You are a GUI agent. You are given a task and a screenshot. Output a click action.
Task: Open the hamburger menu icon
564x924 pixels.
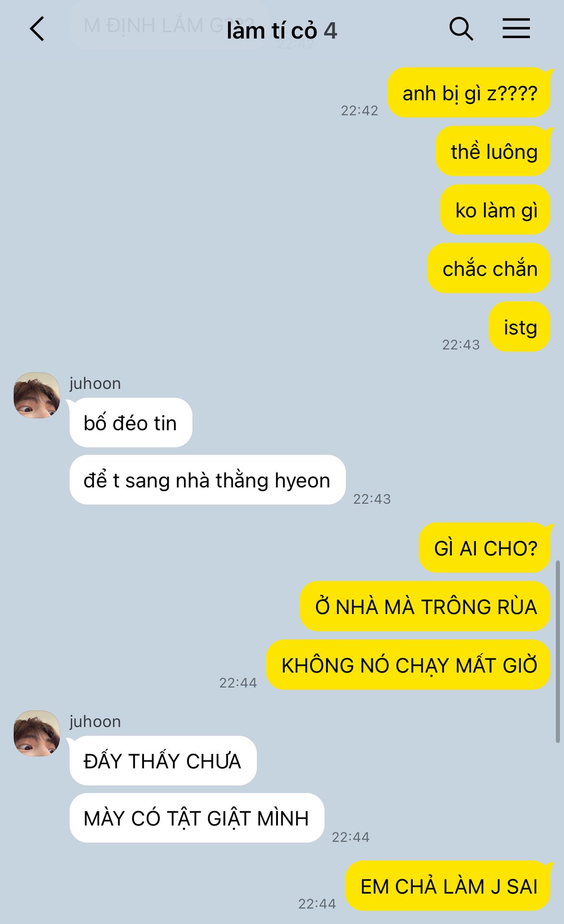pos(516,28)
